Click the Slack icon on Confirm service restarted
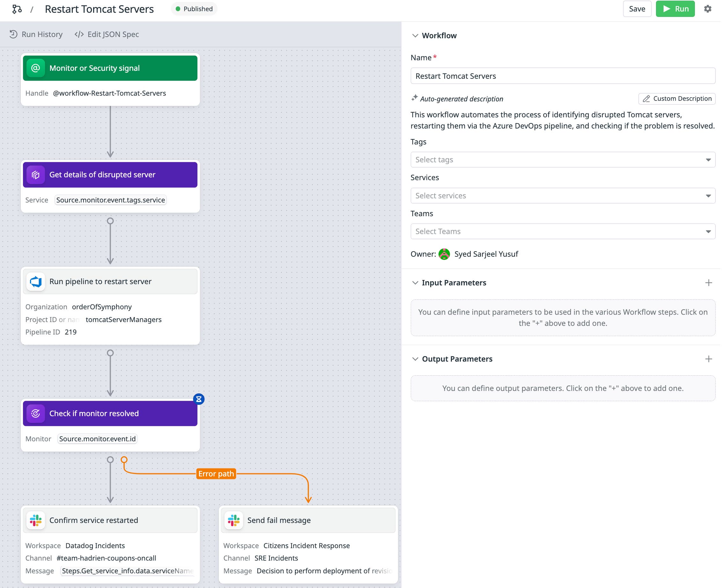 pos(36,520)
